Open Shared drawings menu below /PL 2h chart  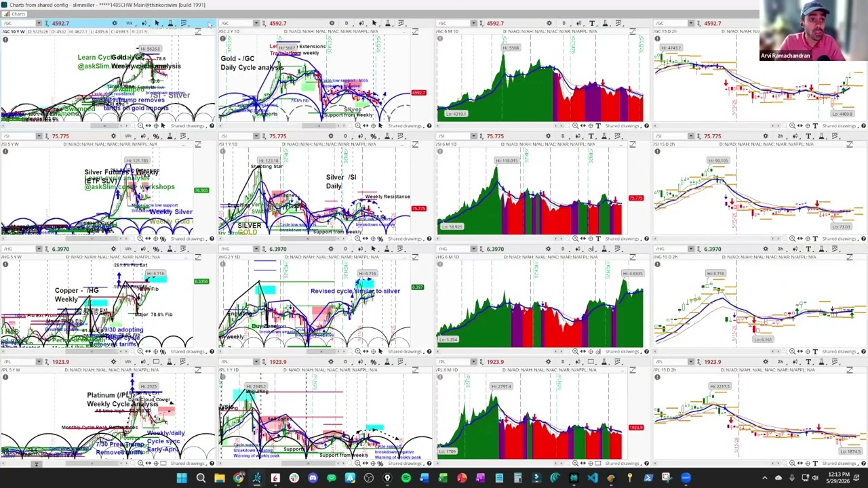840,464
